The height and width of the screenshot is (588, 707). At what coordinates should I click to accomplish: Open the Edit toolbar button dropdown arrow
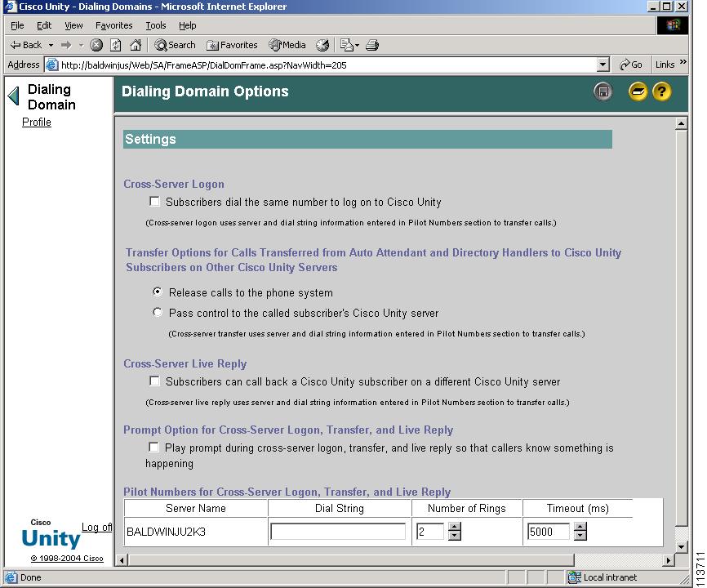[357, 45]
